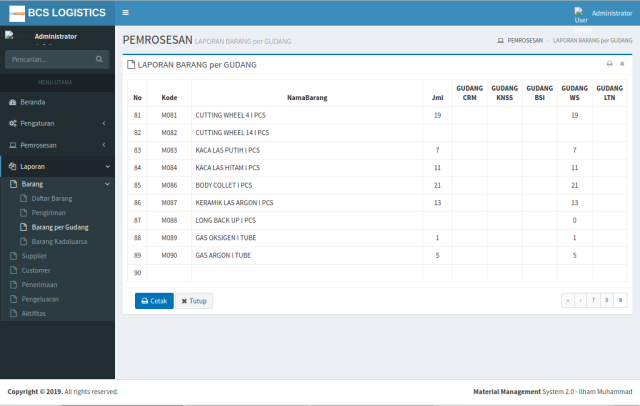Click the print icon in panel header

(609, 64)
